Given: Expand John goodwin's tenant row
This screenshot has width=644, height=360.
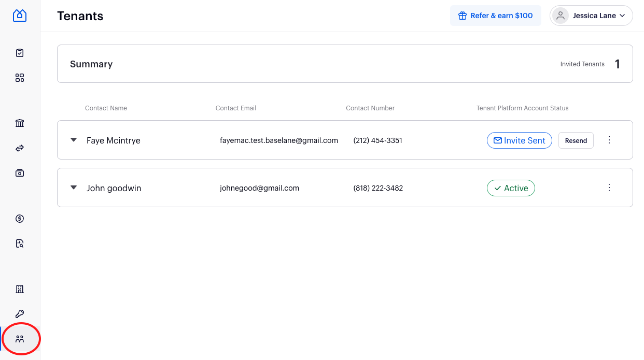Looking at the screenshot, I should pos(74,188).
